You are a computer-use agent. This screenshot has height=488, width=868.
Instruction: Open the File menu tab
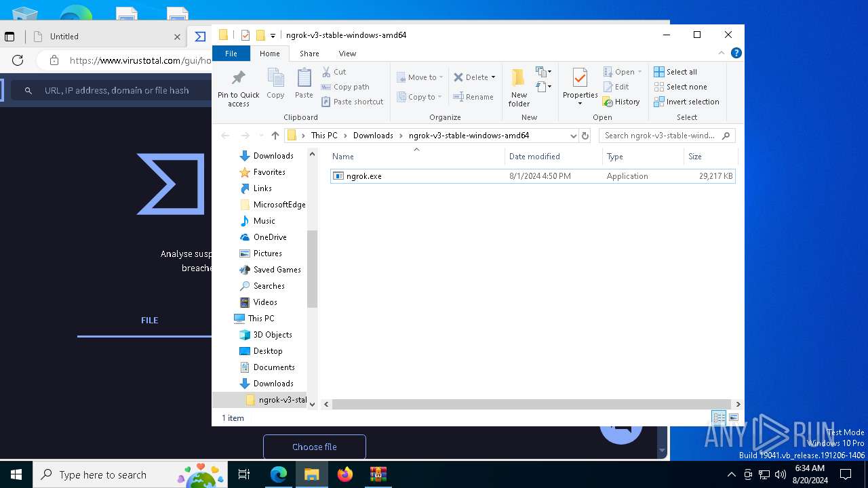coord(231,54)
